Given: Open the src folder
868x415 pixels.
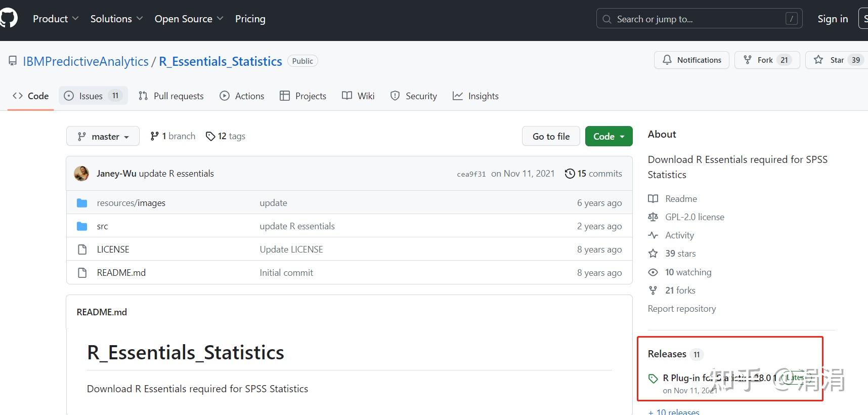Looking at the screenshot, I should point(102,226).
